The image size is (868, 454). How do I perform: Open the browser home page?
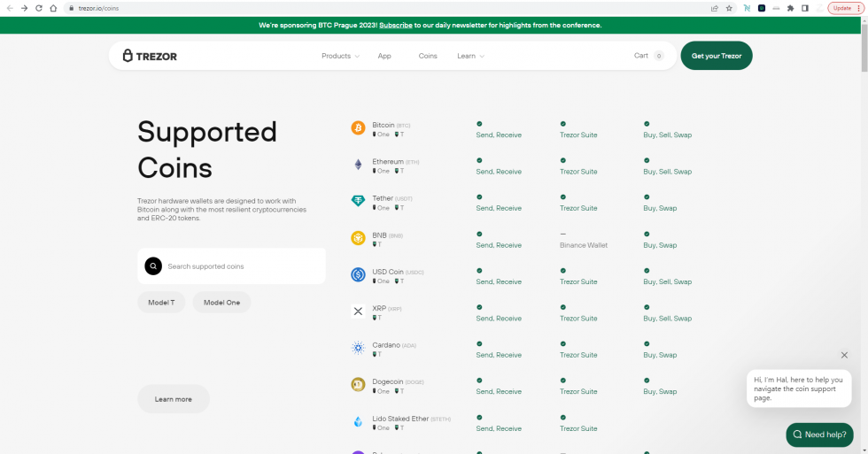click(x=53, y=8)
